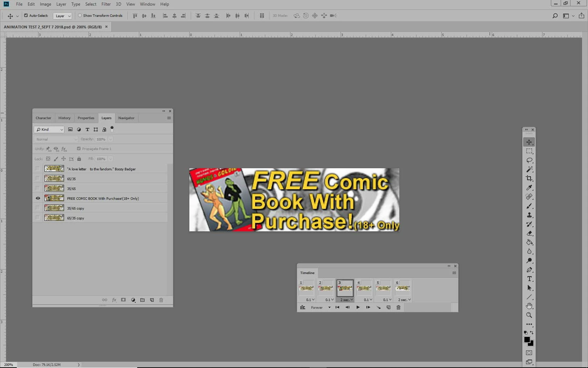The width and height of the screenshot is (588, 368).
Task: Add a layer mask in Layers panel
Action: tap(123, 300)
